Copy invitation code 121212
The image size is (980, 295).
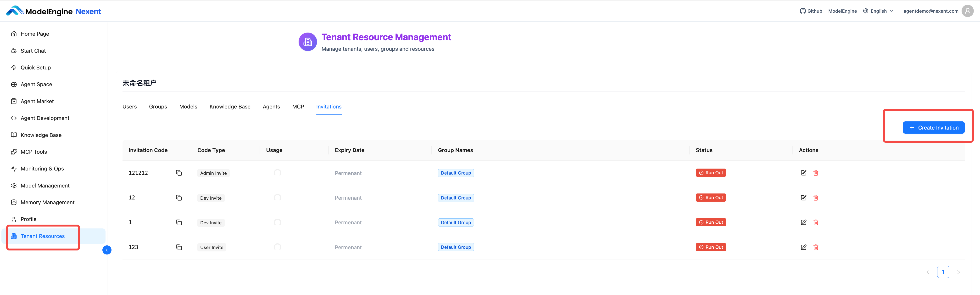tap(179, 173)
